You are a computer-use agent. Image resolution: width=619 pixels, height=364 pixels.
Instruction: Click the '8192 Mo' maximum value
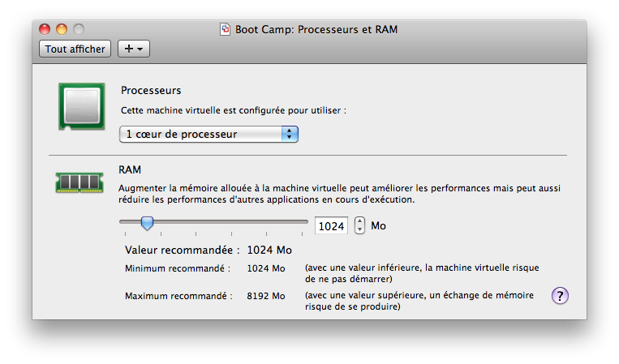pyautogui.click(x=266, y=296)
